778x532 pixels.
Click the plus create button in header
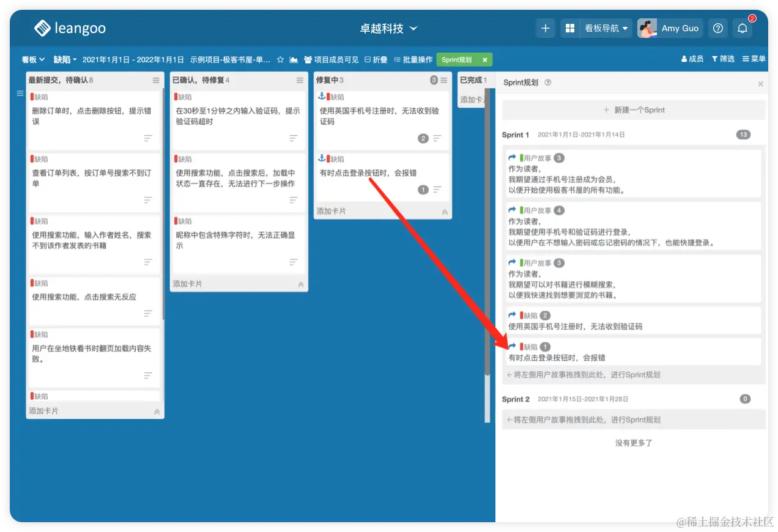pos(546,28)
